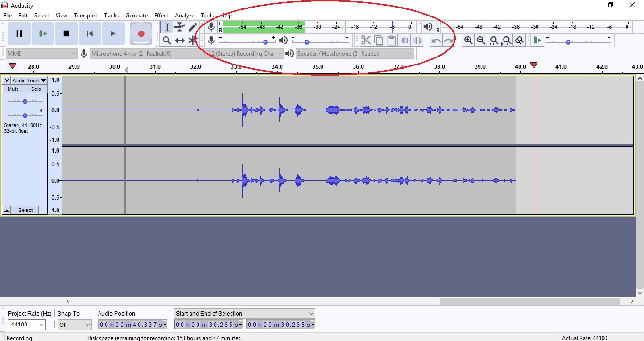This screenshot has width=644, height=341.
Task: Click the track pan L/R slider handle
Action: point(25,115)
